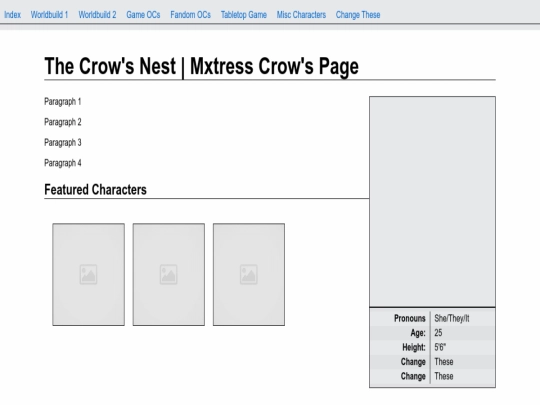Click image icon in third character card
540x405 pixels.
click(249, 274)
